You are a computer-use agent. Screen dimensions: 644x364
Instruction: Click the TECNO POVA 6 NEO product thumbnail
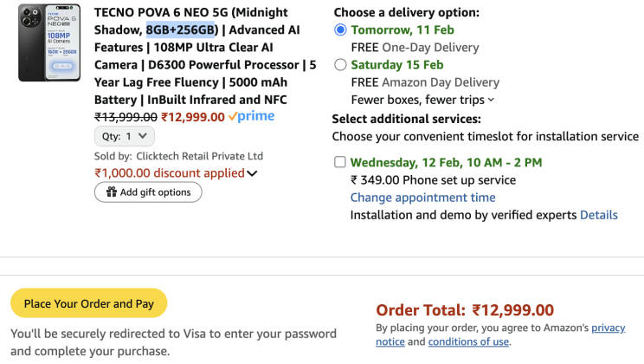coord(49,42)
